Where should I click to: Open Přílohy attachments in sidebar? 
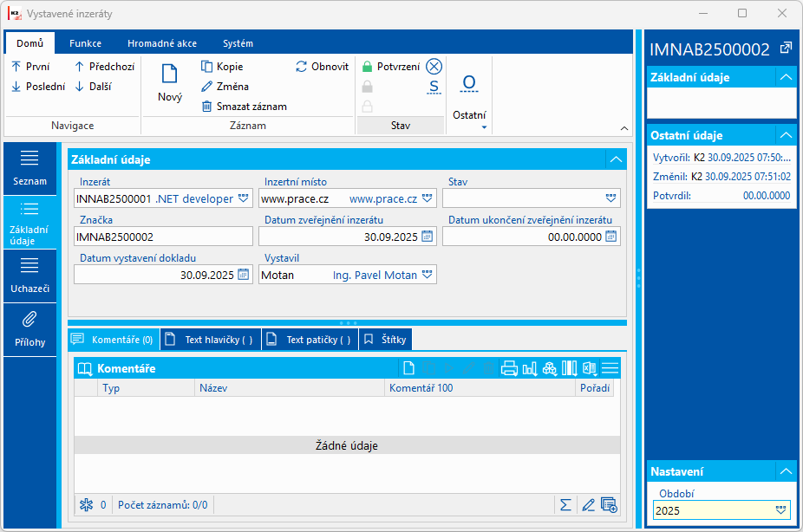[x=29, y=330]
